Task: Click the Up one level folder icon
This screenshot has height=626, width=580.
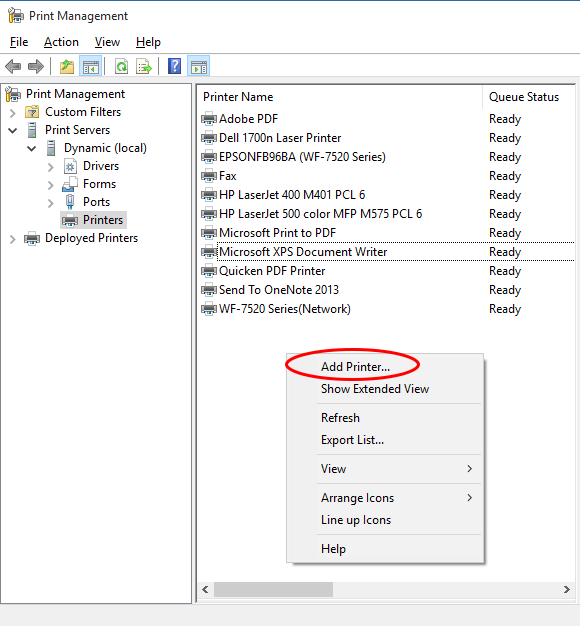Action: pyautogui.click(x=67, y=66)
